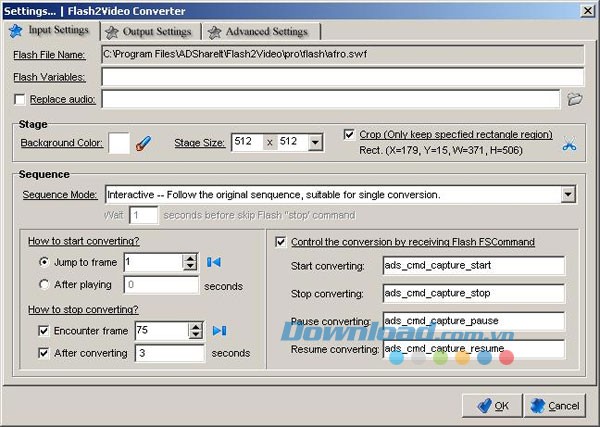Close the Settings dialog window
Screen dimensions: 600x427
pos(587,11)
